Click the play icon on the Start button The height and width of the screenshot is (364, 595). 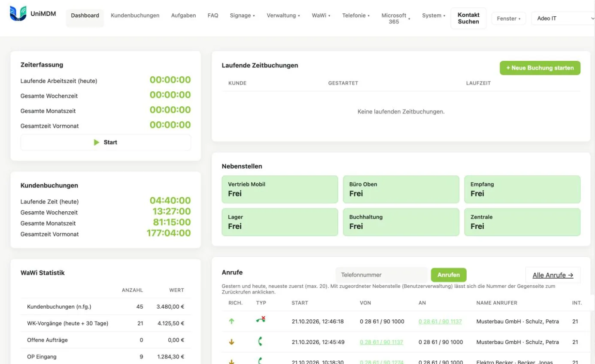[x=97, y=142]
